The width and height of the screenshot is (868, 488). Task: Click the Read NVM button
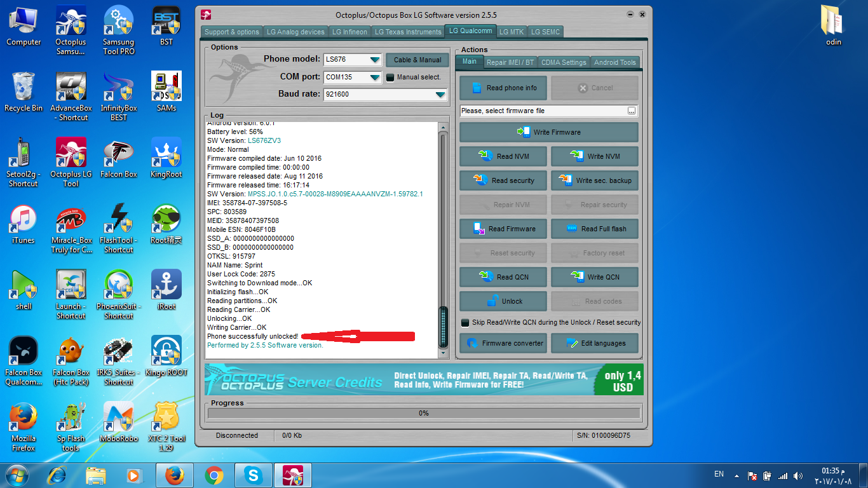[504, 156]
